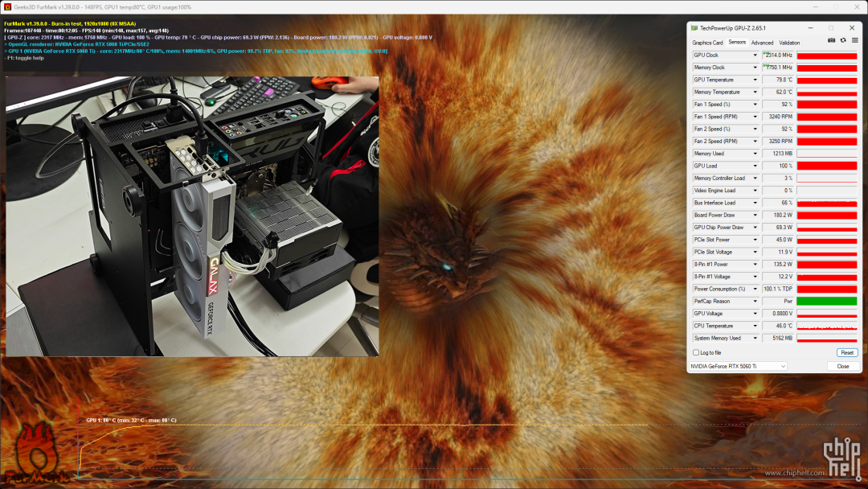The image size is (868, 489).
Task: Go to the Validation tab
Action: tap(789, 43)
